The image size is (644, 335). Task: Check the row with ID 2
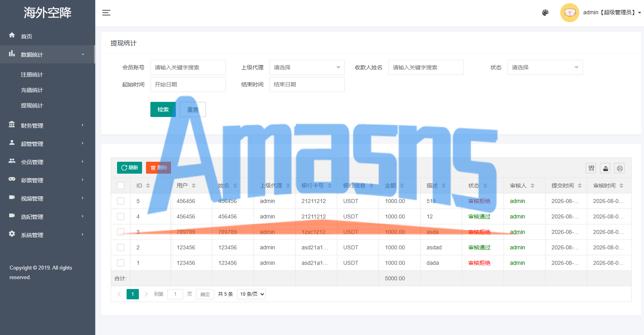(x=121, y=247)
